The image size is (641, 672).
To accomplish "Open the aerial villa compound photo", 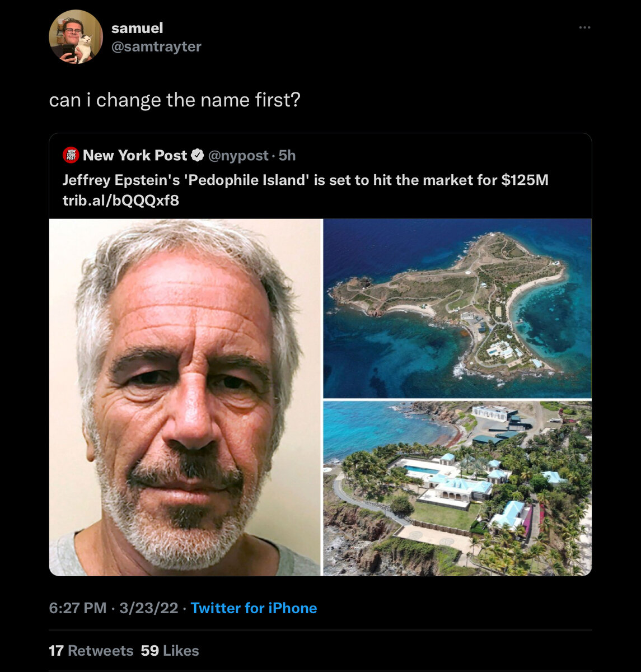I will 457,488.
